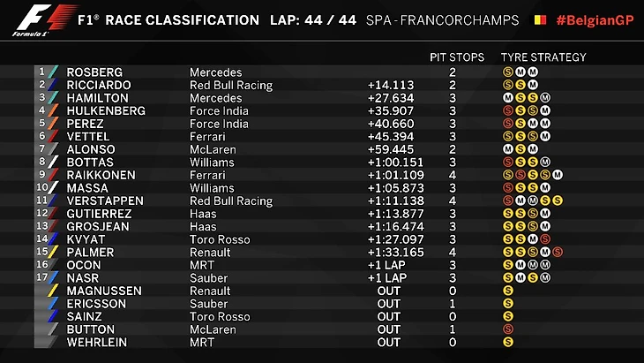This screenshot has width=644, height=363.
Task: Select the TYRE STRATEGY column header
Action: point(543,57)
